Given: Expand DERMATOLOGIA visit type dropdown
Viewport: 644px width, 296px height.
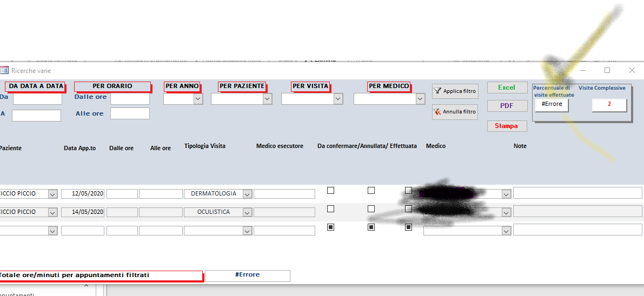Looking at the screenshot, I should pos(247,194).
